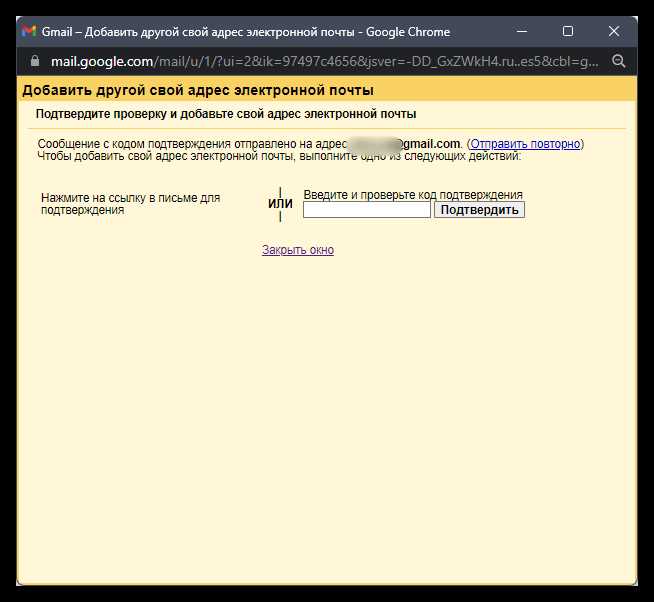Open the zoom magnifier icon in address bar
The width and height of the screenshot is (654, 602).
(619, 61)
